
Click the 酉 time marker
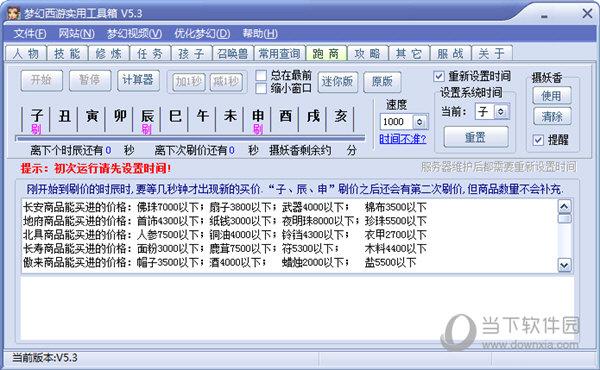point(285,116)
